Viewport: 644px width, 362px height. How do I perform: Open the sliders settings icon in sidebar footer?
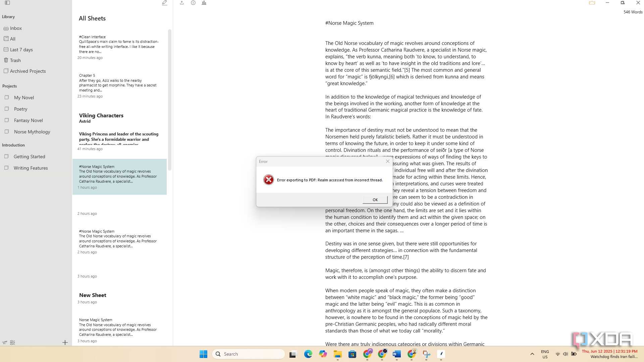(12, 343)
